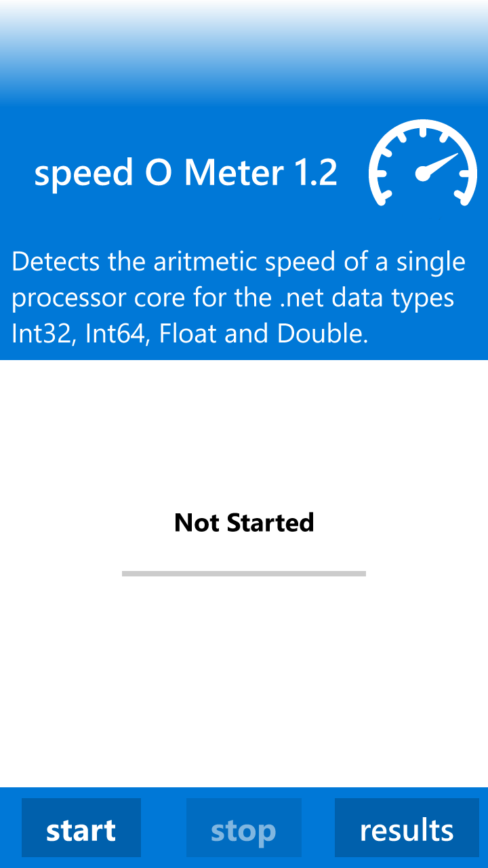488x868 pixels.
Task: Click the gauge icon next to the app title
Action: (x=423, y=166)
